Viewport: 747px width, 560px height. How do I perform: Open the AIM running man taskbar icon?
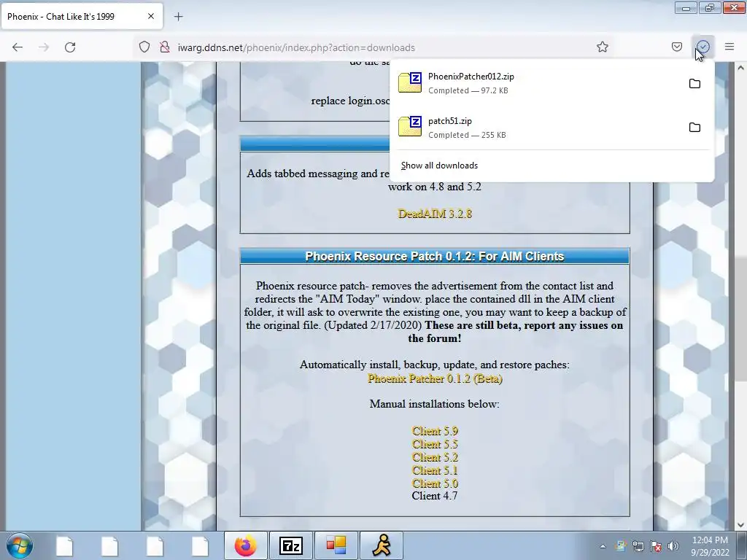click(x=382, y=545)
